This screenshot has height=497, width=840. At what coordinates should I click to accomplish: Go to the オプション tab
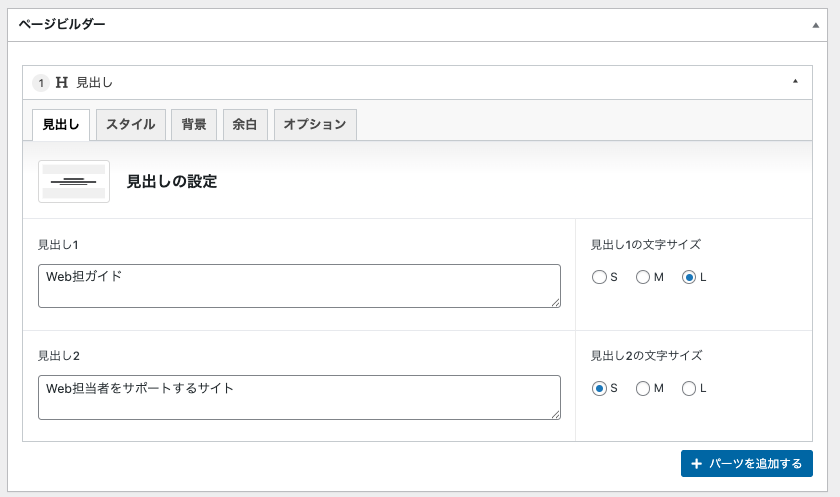pos(315,125)
